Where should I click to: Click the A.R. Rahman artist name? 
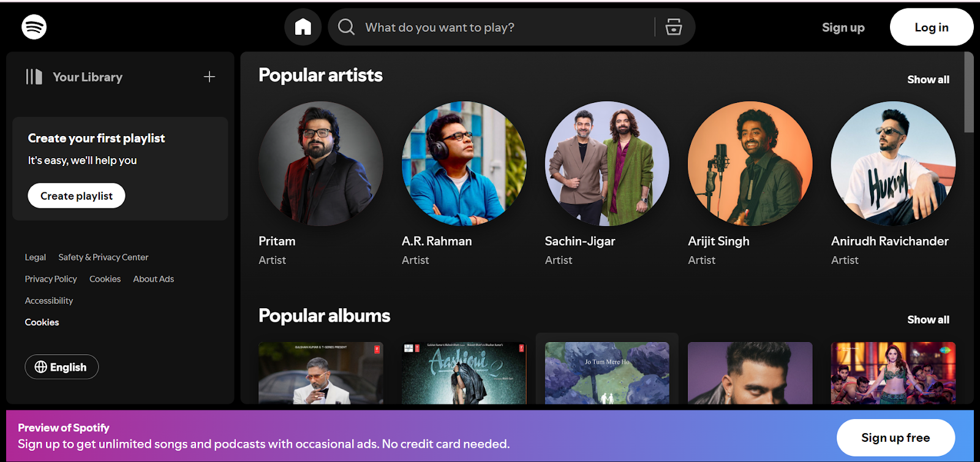click(x=437, y=241)
